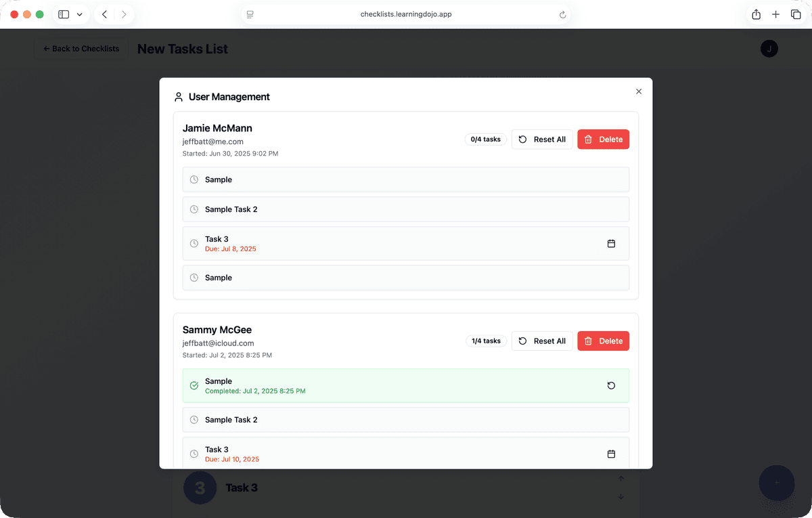Select Jamie McMann's name heading
The image size is (812, 518).
coord(217,128)
